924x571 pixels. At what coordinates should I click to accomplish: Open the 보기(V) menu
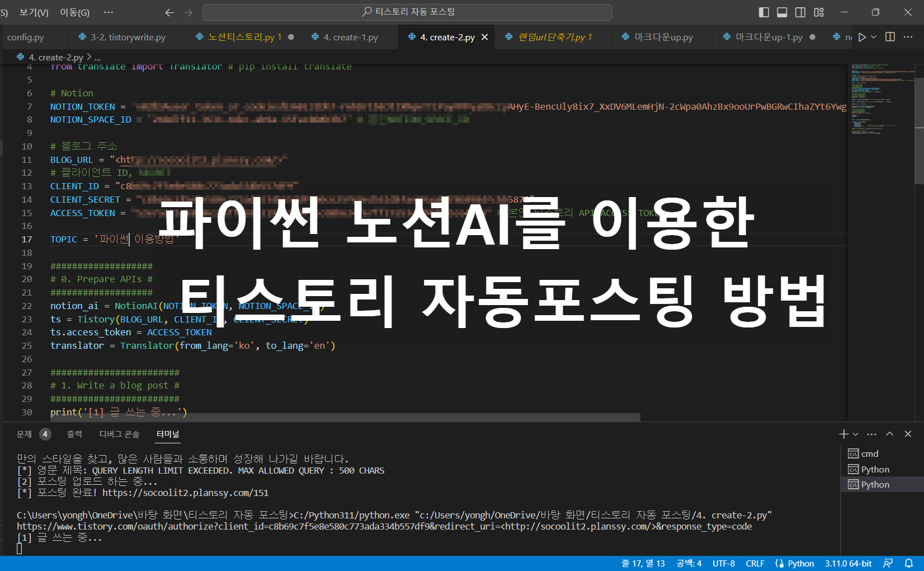point(34,12)
